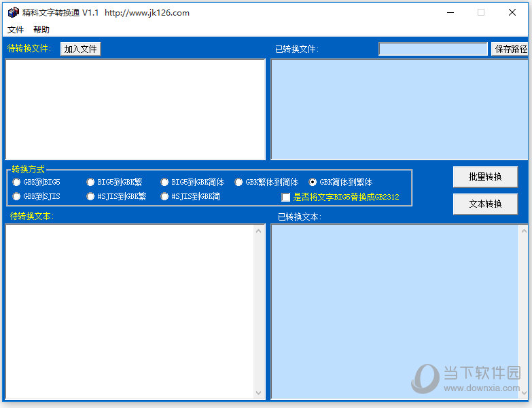Open the 帮助 menu
Viewport: 532px width, 408px height.
pos(41,29)
